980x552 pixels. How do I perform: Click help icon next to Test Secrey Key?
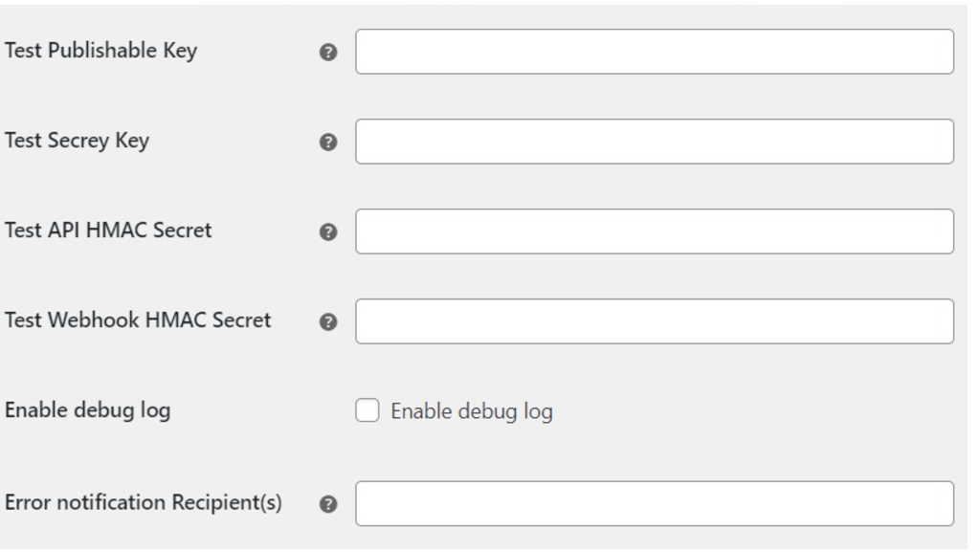click(x=327, y=143)
